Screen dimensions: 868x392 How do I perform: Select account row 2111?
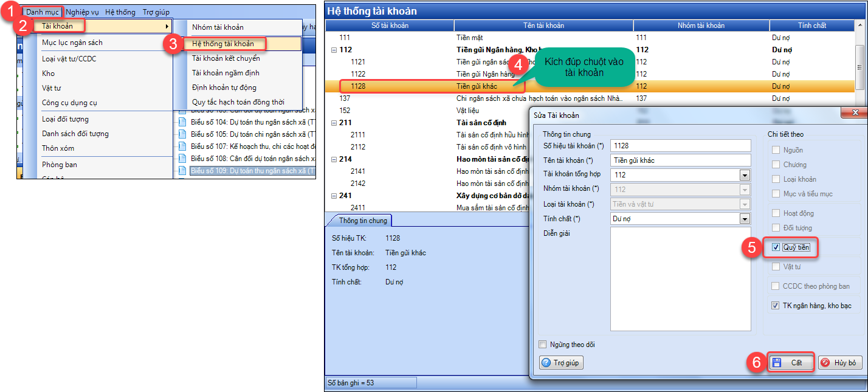pos(425,135)
